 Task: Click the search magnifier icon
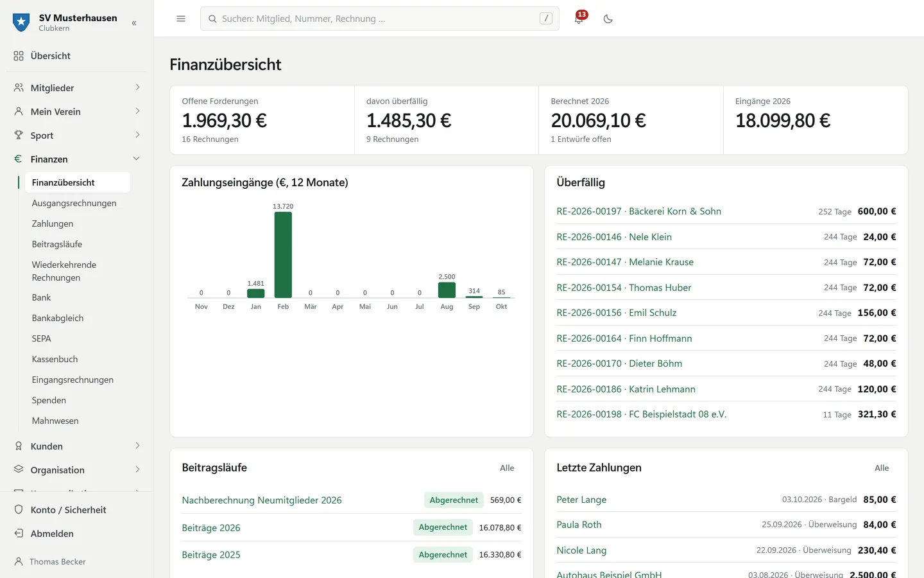coord(212,19)
